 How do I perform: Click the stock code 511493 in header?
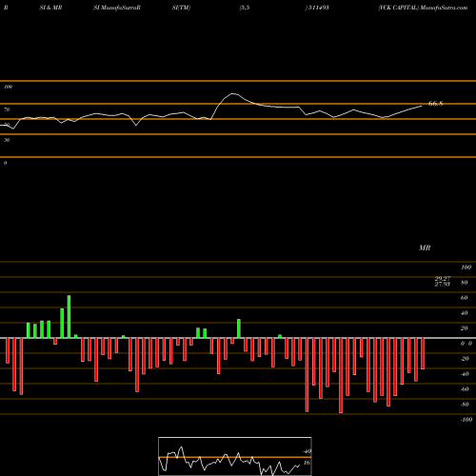coord(318,8)
